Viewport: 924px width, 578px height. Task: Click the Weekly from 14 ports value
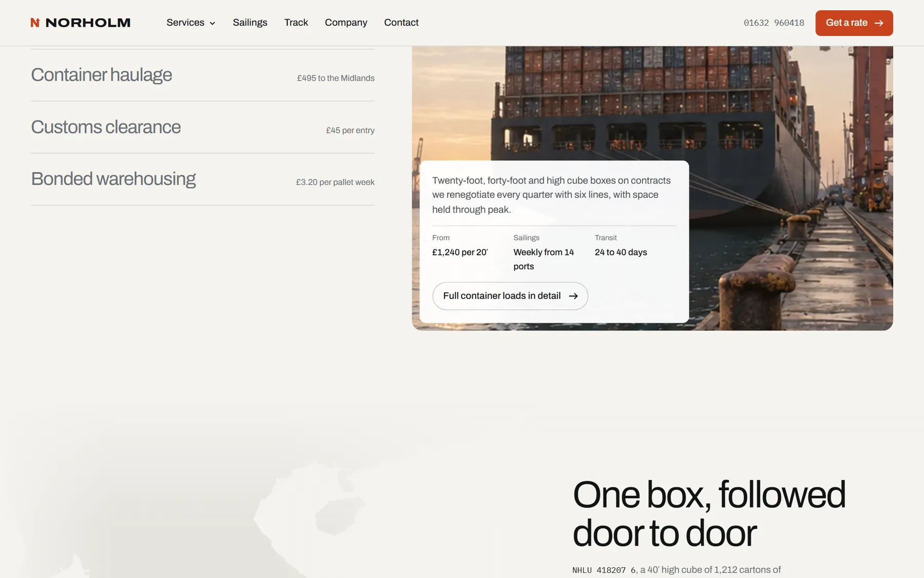pos(544,259)
